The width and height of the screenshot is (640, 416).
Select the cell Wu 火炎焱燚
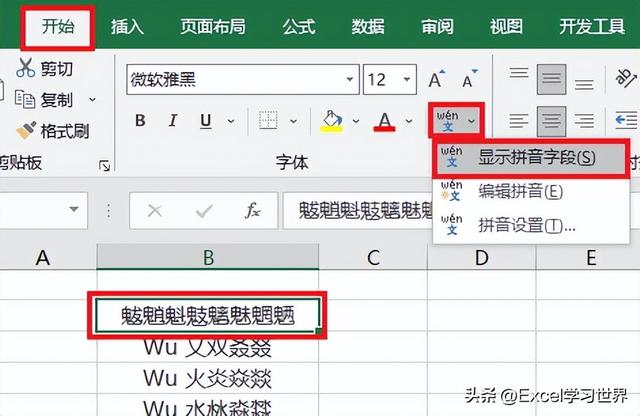tap(208, 378)
